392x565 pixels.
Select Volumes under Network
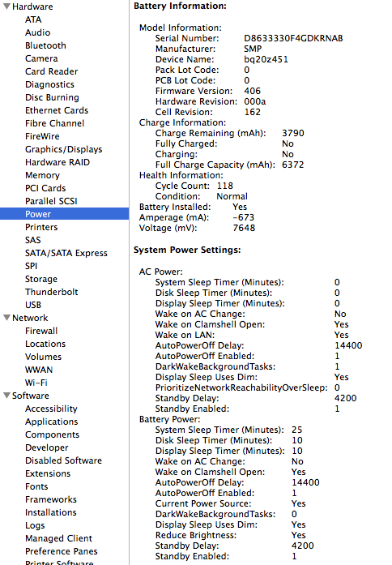43,357
